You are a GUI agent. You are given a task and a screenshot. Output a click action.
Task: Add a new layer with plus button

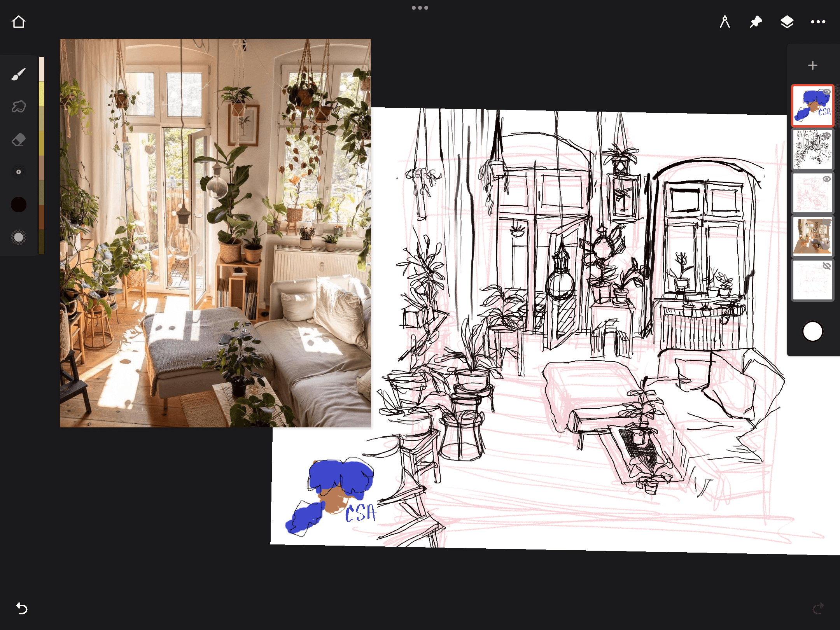pos(812,65)
